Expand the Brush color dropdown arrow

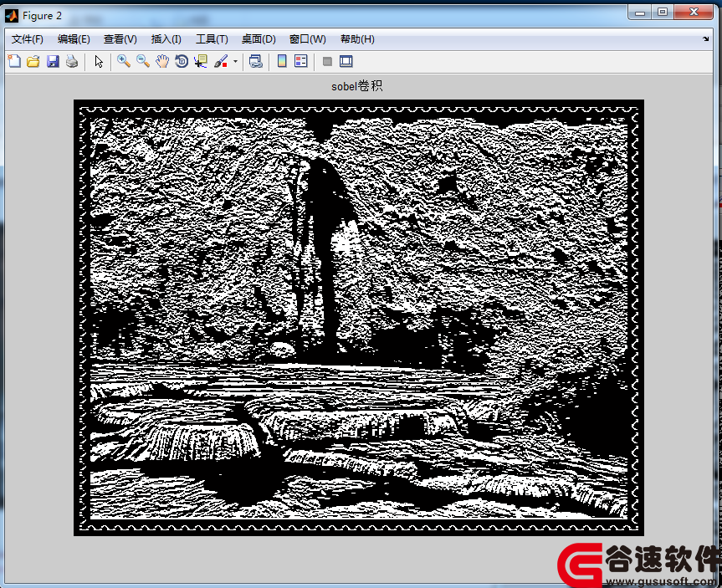(235, 61)
